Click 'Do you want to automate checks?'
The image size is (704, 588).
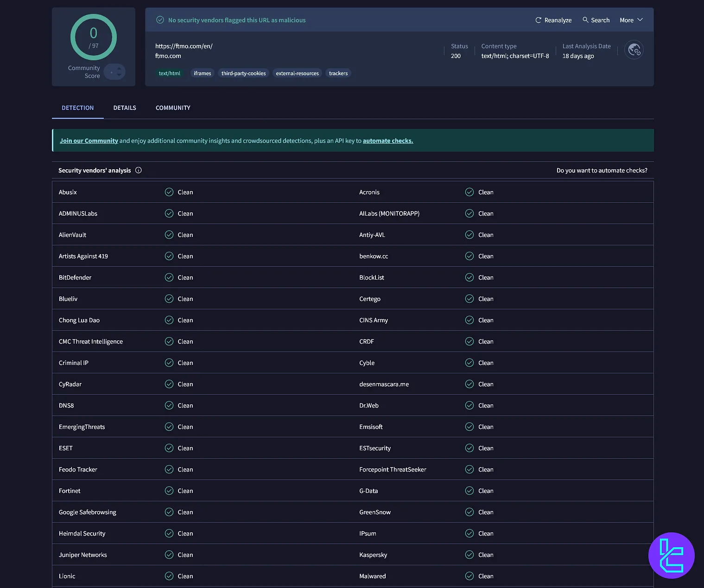[602, 170]
